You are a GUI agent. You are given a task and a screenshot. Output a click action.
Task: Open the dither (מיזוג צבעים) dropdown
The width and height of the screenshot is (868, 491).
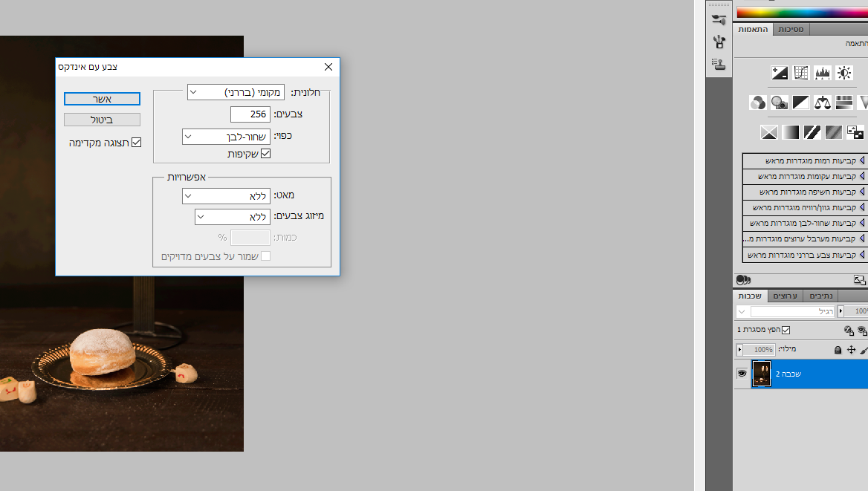click(x=233, y=216)
